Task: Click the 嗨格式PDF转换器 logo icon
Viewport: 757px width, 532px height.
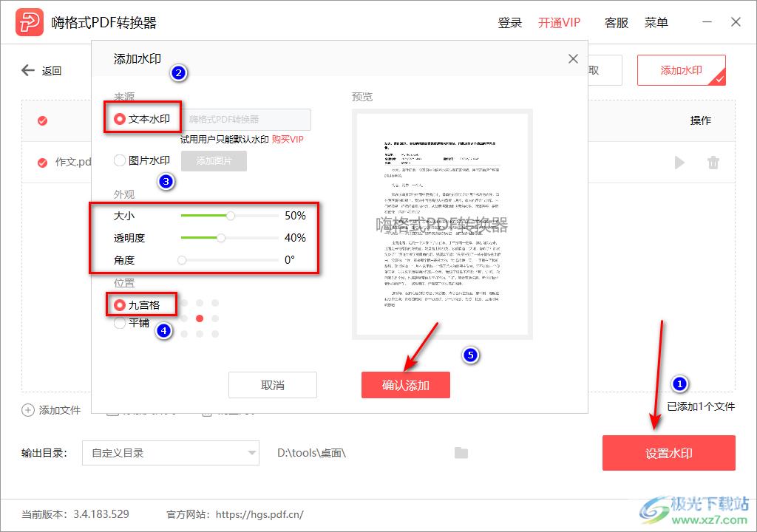Action: (x=29, y=22)
